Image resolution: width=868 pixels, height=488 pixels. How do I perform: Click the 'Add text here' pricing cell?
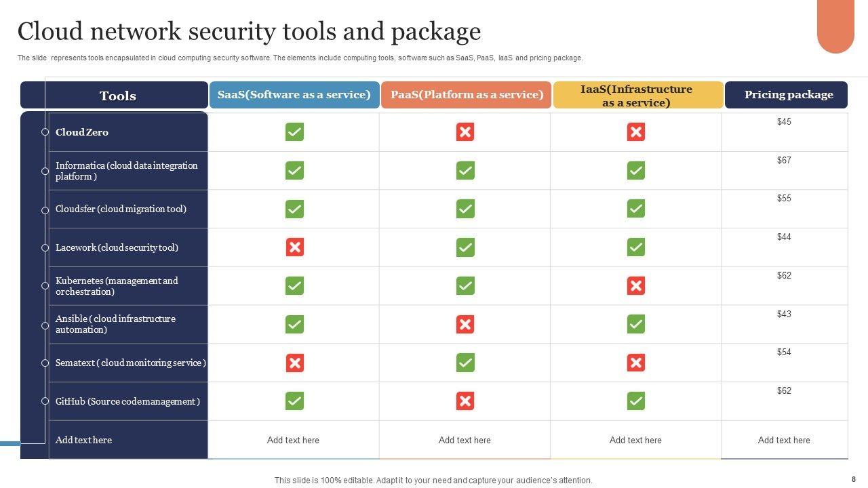[784, 440]
